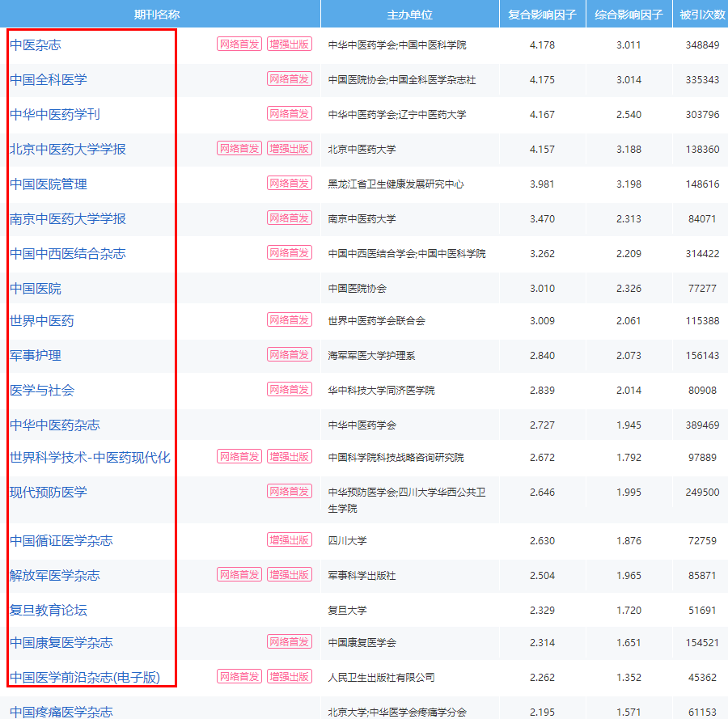This screenshot has width=728, height=719.
Task: Click 增强出版 badge beside 中医杂志
Action: tap(290, 44)
